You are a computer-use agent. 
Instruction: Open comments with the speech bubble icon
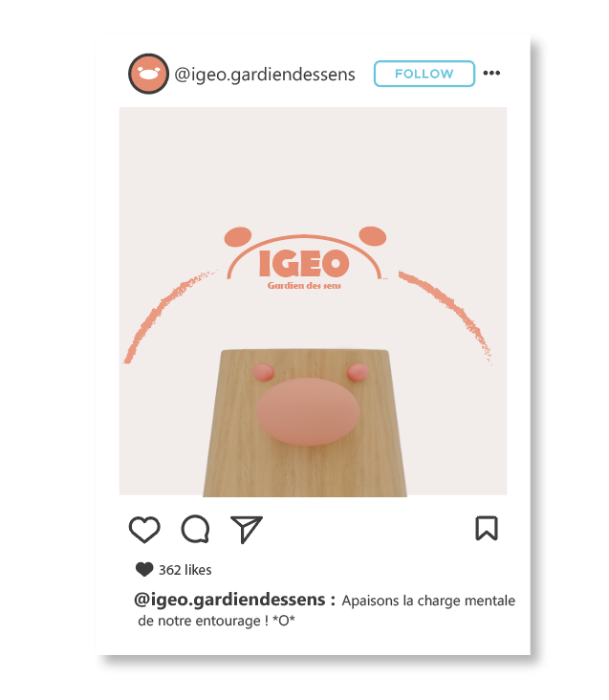(x=195, y=529)
